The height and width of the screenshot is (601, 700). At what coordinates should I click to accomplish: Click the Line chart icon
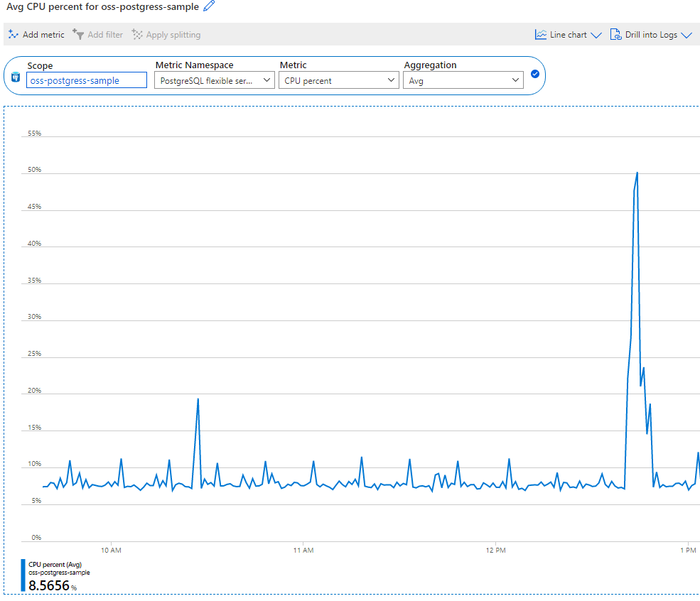pyautogui.click(x=541, y=34)
